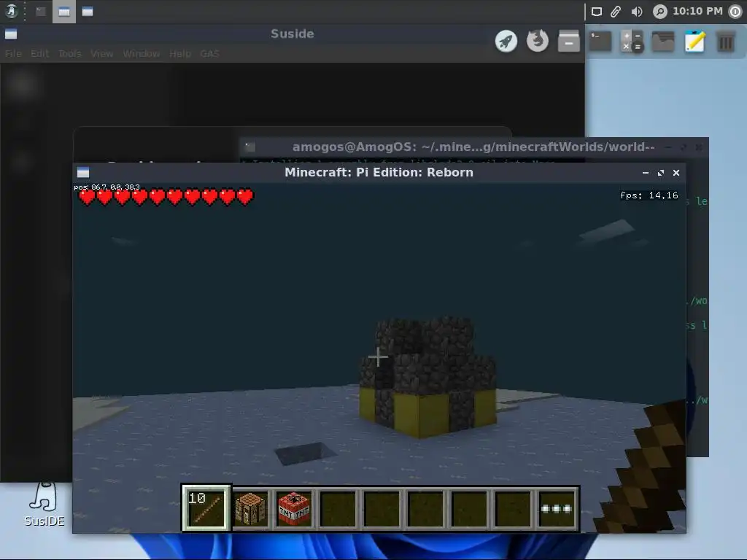The height and width of the screenshot is (560, 747).
Task: Open the file manager folder icon
Action: tap(663, 42)
